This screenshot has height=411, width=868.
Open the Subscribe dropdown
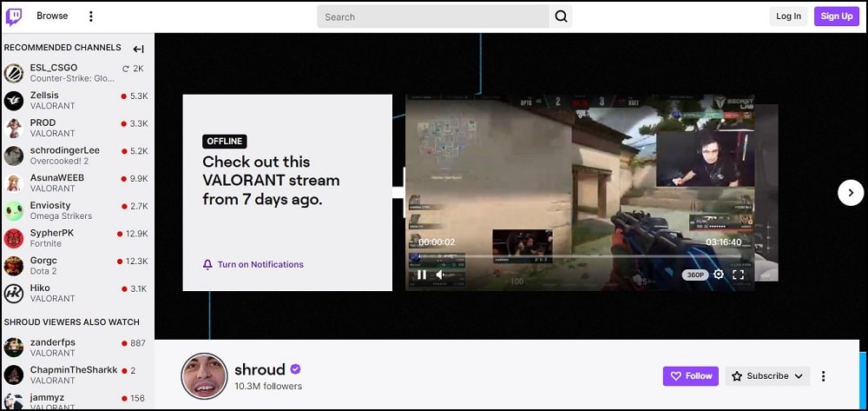(x=767, y=376)
